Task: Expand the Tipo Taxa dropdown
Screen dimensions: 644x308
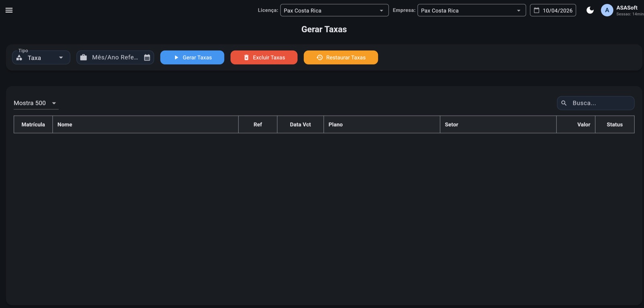Action: click(x=61, y=57)
